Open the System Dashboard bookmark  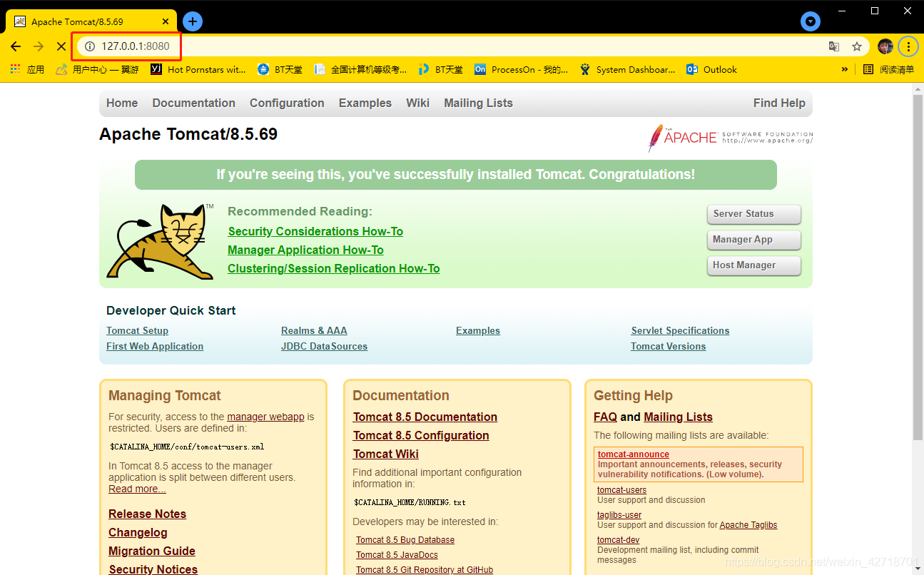coord(627,69)
